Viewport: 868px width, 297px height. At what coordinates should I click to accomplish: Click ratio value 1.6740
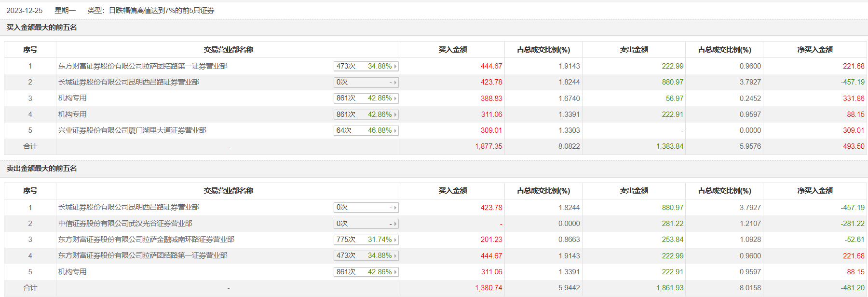tap(569, 99)
